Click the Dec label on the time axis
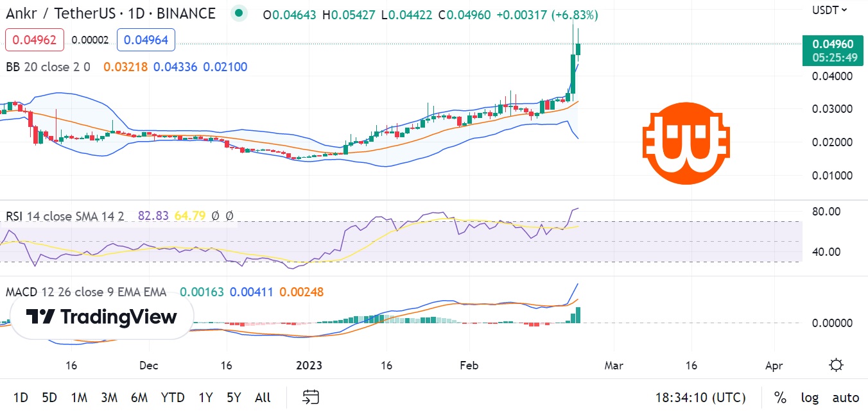This screenshot has height=413, width=868. [148, 366]
